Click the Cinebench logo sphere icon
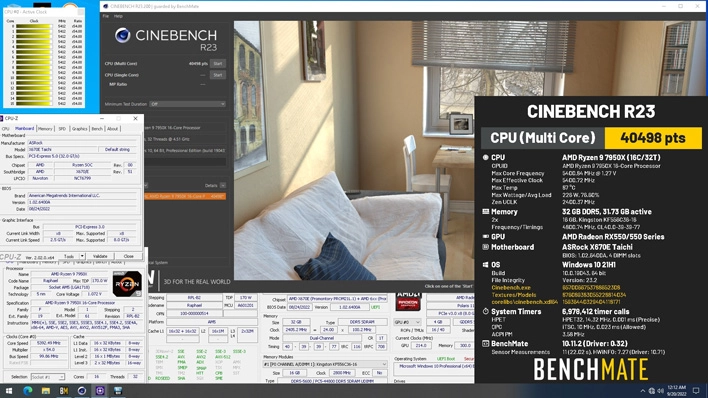This screenshot has width=708, height=398. pyautogui.click(x=122, y=35)
